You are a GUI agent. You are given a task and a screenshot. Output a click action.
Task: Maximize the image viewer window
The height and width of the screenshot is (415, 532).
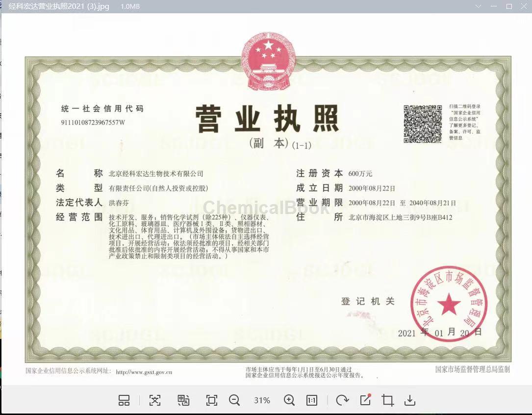tap(509, 6)
